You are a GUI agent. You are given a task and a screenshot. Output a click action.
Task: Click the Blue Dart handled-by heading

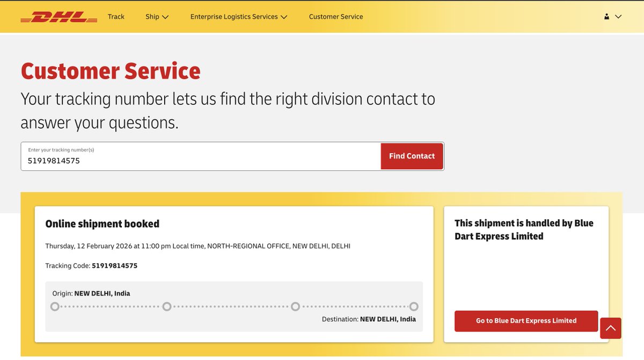tap(524, 229)
